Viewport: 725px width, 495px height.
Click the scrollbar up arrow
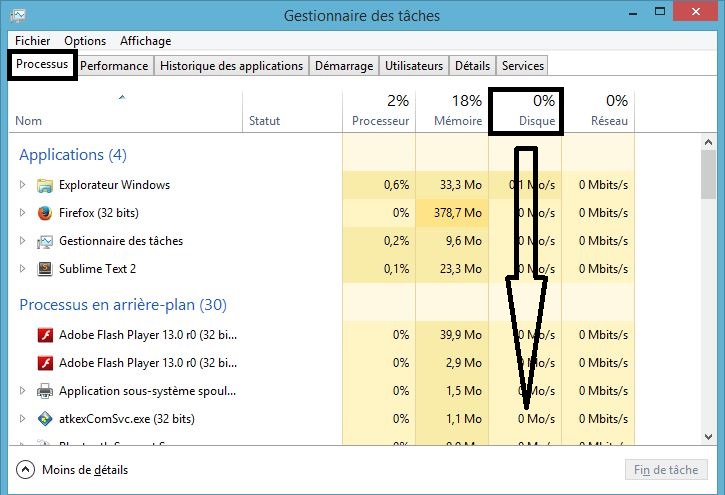[708, 142]
